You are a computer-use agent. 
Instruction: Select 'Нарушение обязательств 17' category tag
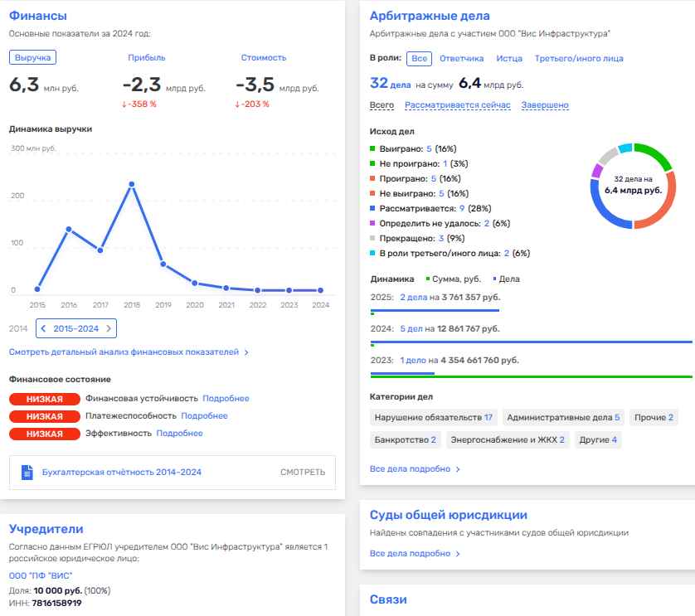[x=433, y=417]
